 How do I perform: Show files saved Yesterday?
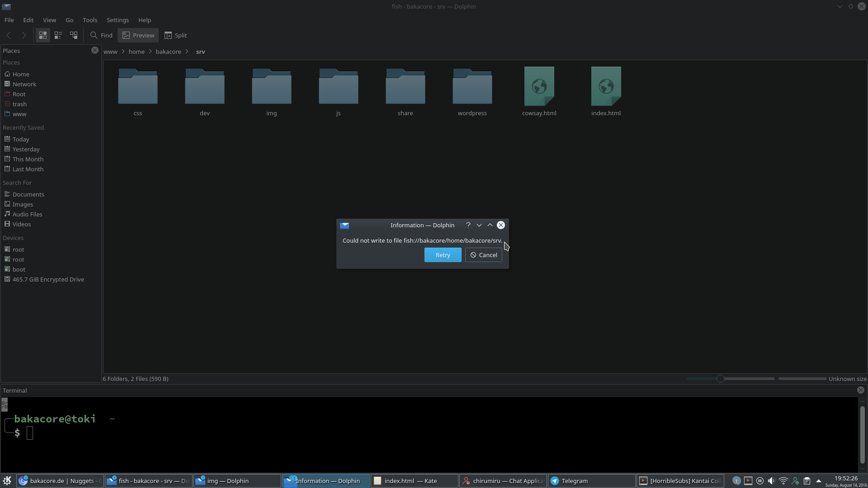point(51,149)
